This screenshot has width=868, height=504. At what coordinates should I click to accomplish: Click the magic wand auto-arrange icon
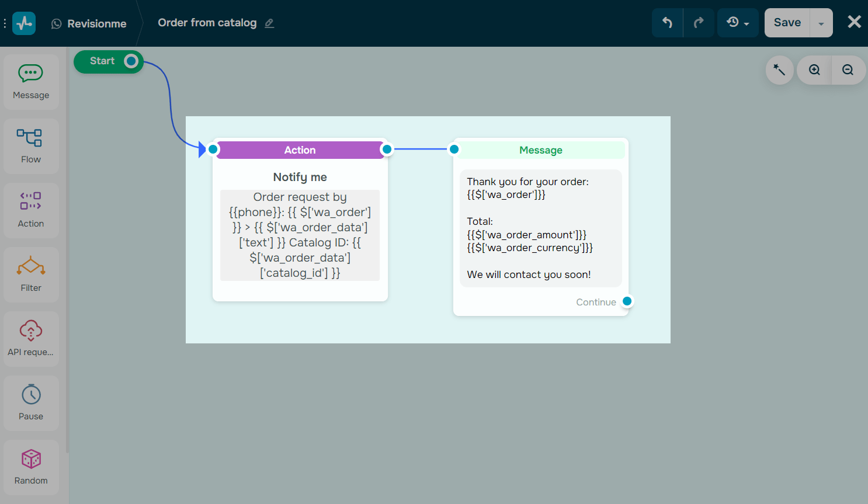click(x=779, y=70)
